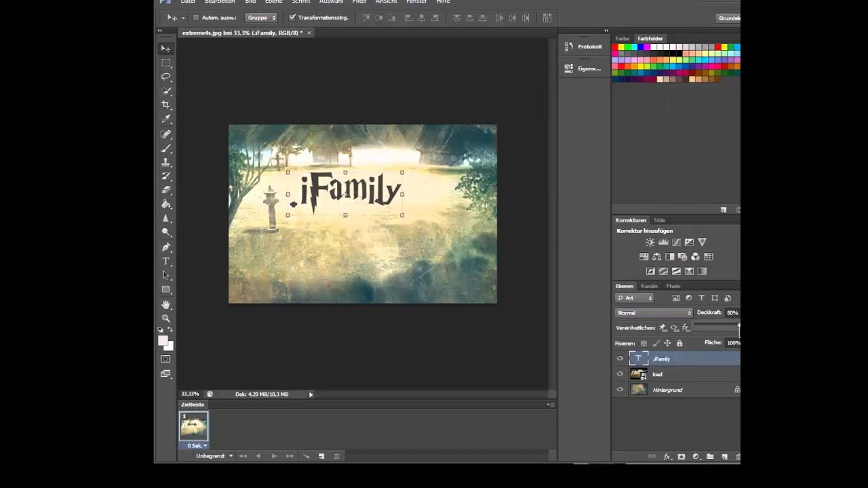The width and height of the screenshot is (868, 488).
Task: Toggle Quick Mask mode
Action: coord(166,359)
